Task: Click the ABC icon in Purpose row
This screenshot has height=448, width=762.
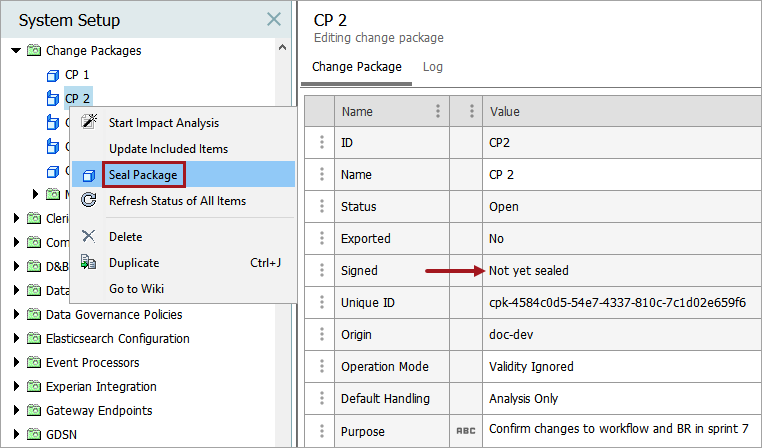Action: pyautogui.click(x=464, y=431)
